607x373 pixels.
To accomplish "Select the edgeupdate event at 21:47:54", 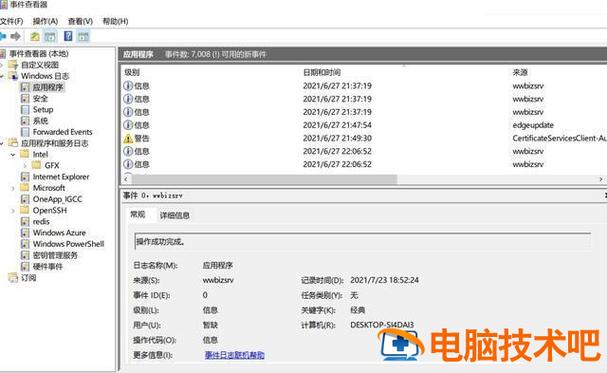I will pyautogui.click(x=364, y=125).
